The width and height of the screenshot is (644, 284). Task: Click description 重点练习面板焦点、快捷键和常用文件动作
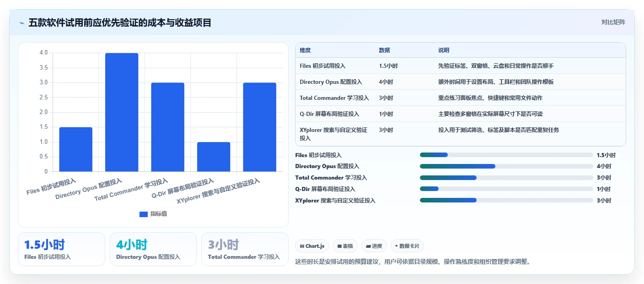(490, 98)
